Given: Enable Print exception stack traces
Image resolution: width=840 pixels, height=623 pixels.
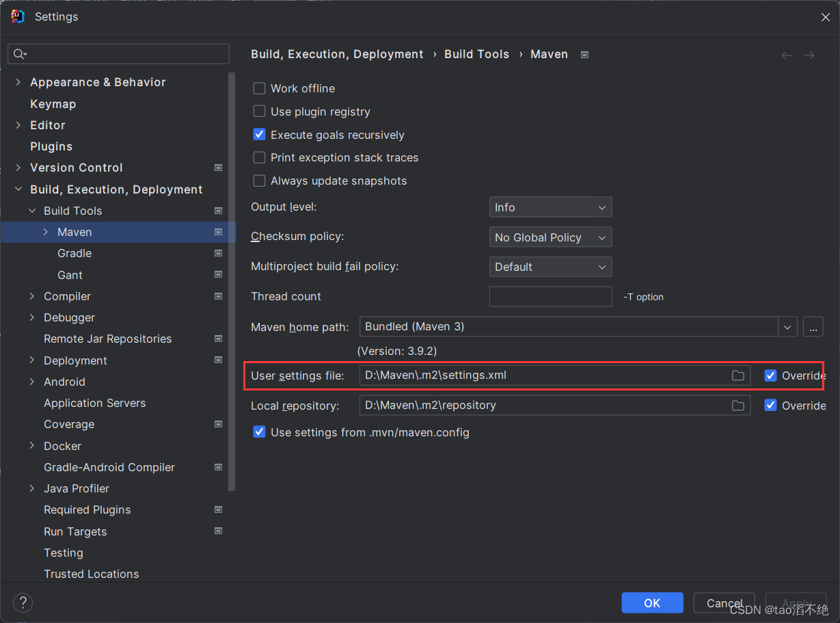Looking at the screenshot, I should point(259,157).
